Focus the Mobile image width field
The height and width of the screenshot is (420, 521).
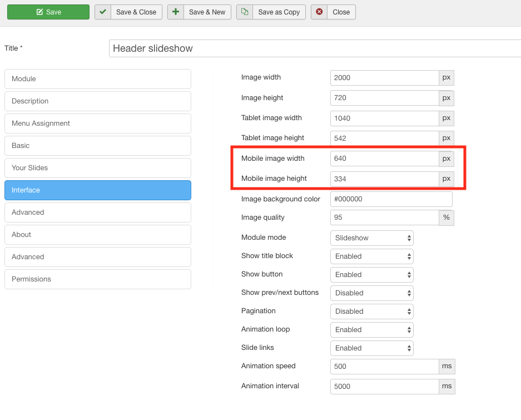coord(384,159)
